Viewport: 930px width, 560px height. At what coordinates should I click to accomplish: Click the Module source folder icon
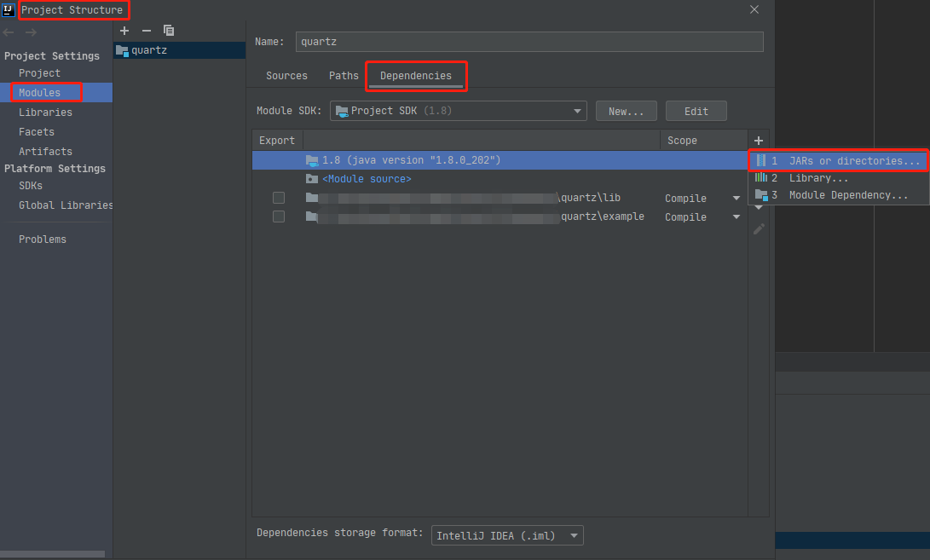tap(312, 178)
